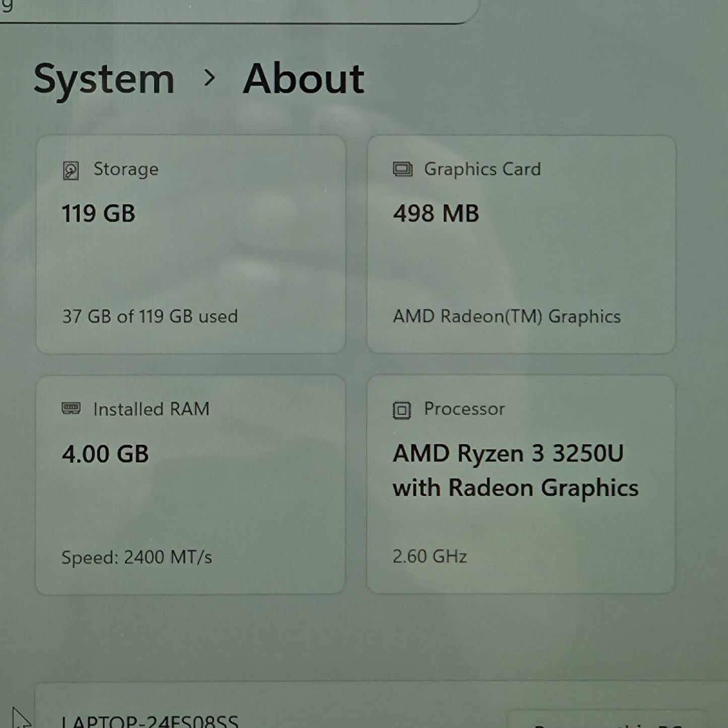
Task: Select the 498 MB graphics memory value
Action: 436,214
